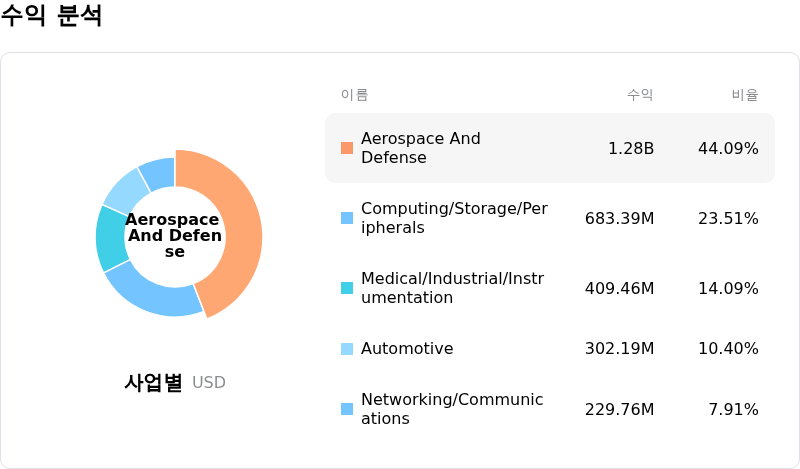Select the teal segment of the donut chart
The image size is (800, 469).
tap(110, 239)
